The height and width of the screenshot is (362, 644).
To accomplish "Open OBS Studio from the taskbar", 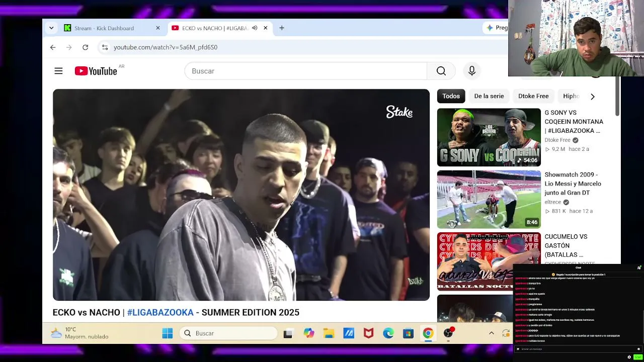I will coord(448,333).
